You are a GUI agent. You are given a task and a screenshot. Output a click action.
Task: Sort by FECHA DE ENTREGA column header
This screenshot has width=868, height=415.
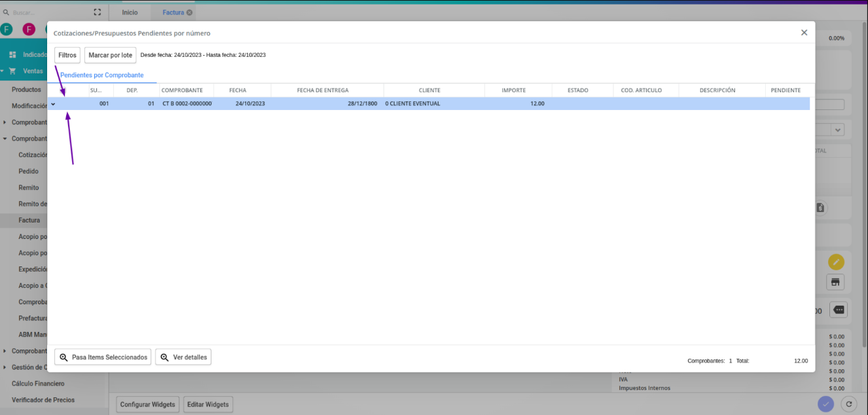click(x=323, y=90)
